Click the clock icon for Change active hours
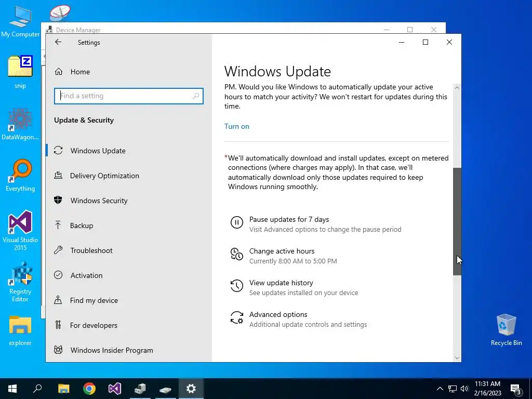This screenshot has height=399, width=532. [x=237, y=254]
